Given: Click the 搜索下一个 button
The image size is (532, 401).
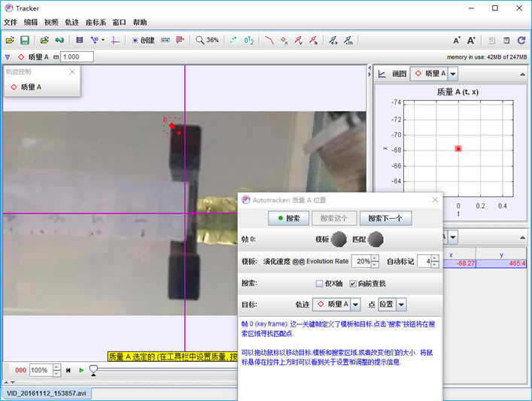Looking at the screenshot, I should tap(385, 218).
